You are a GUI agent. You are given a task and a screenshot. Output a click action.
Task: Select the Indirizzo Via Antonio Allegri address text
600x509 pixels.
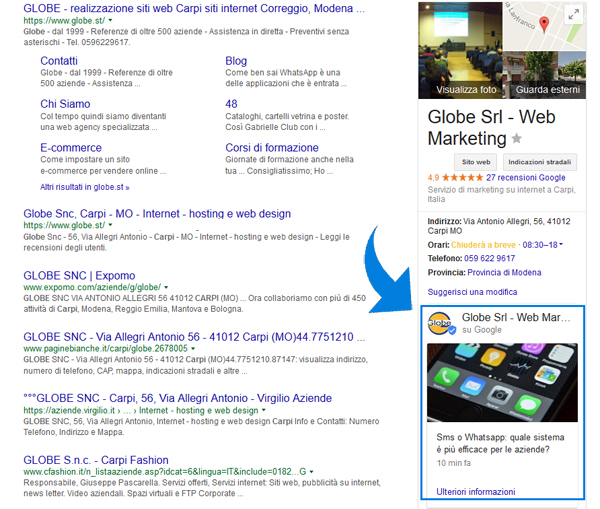pyautogui.click(x=499, y=226)
